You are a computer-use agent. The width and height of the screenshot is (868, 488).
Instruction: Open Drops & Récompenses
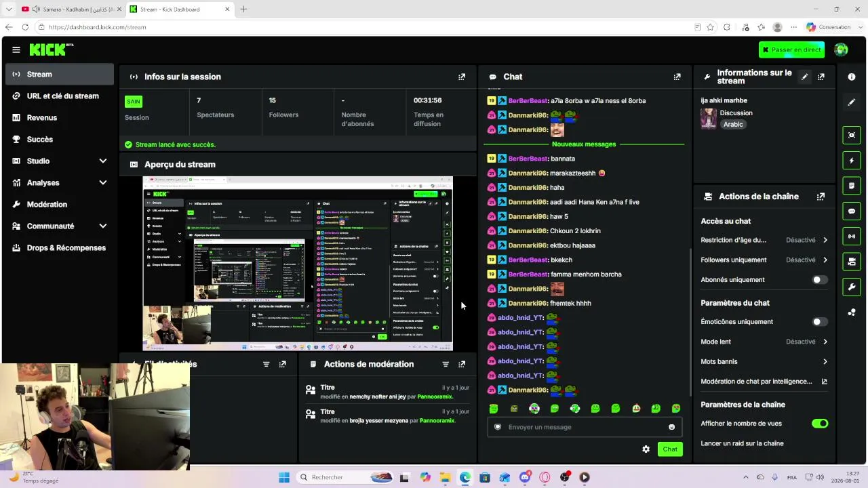coord(60,248)
